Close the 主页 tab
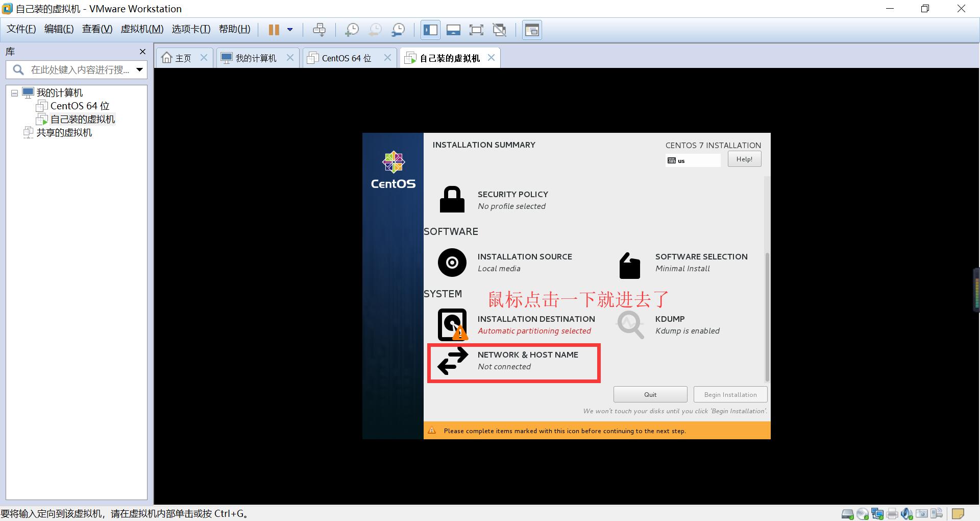 tap(204, 58)
